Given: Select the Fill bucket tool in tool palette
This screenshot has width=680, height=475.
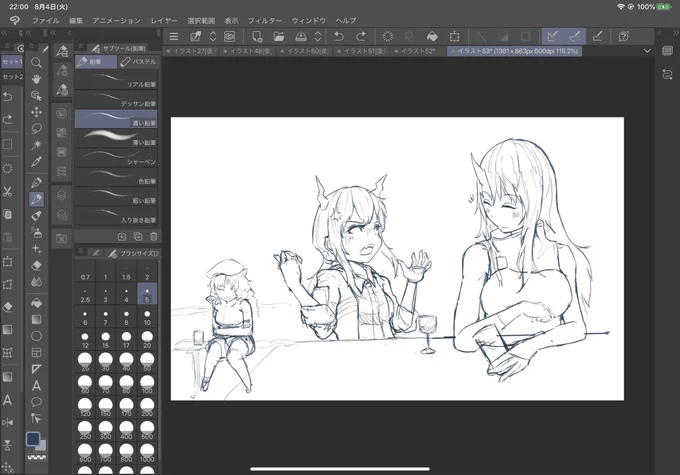Looking at the screenshot, I should pyautogui.click(x=36, y=303).
